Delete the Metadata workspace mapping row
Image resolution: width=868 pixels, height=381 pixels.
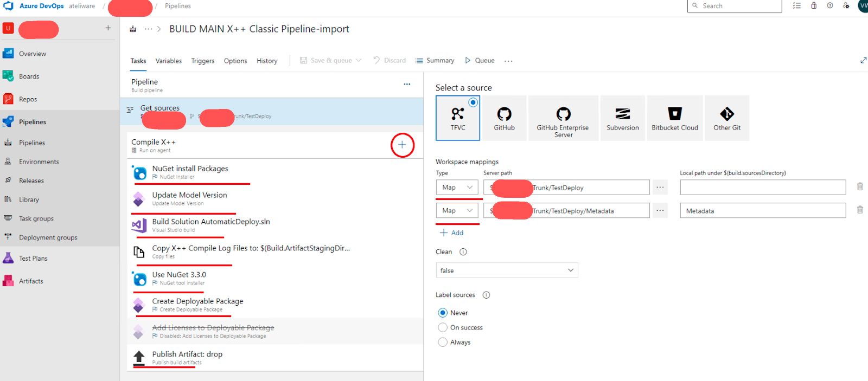860,210
